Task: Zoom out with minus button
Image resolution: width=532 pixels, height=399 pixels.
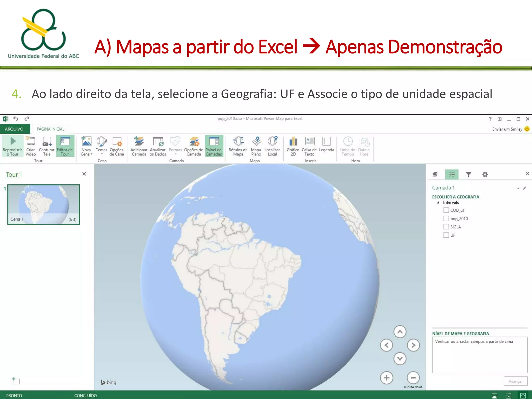Action: (x=413, y=378)
